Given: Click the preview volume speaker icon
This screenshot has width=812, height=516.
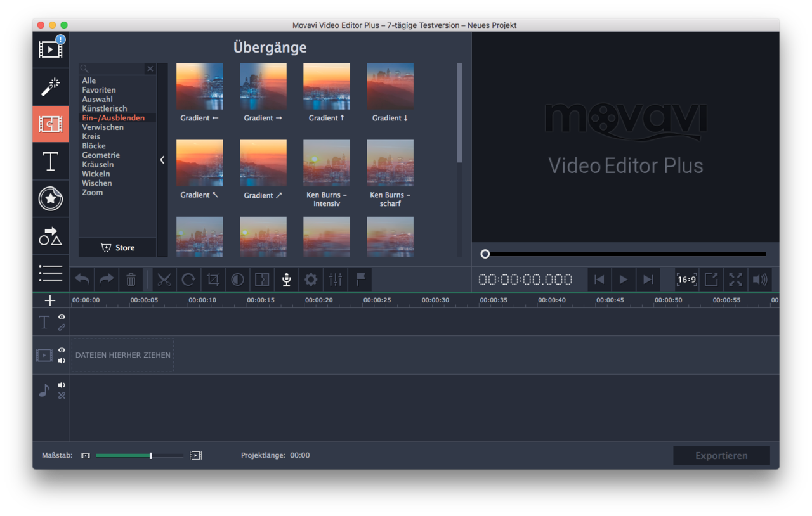Looking at the screenshot, I should [760, 280].
